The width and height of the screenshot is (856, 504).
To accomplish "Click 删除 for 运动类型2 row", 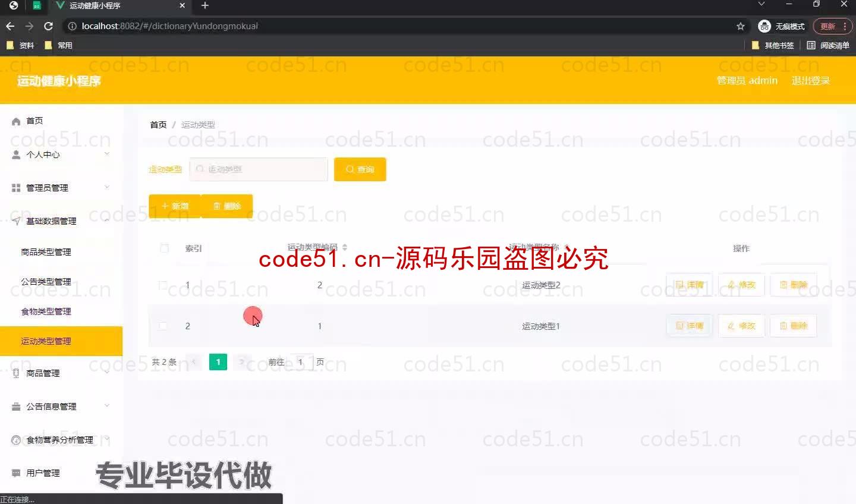I will (794, 285).
